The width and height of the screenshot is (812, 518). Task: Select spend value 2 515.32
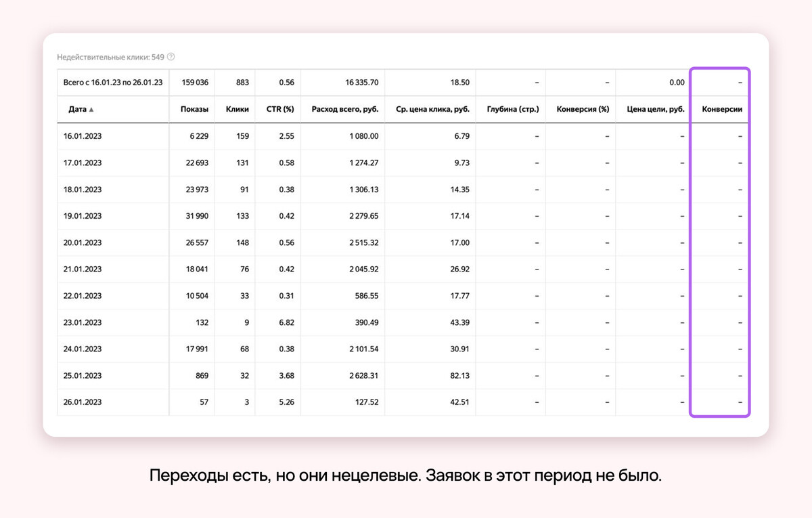[x=363, y=242]
